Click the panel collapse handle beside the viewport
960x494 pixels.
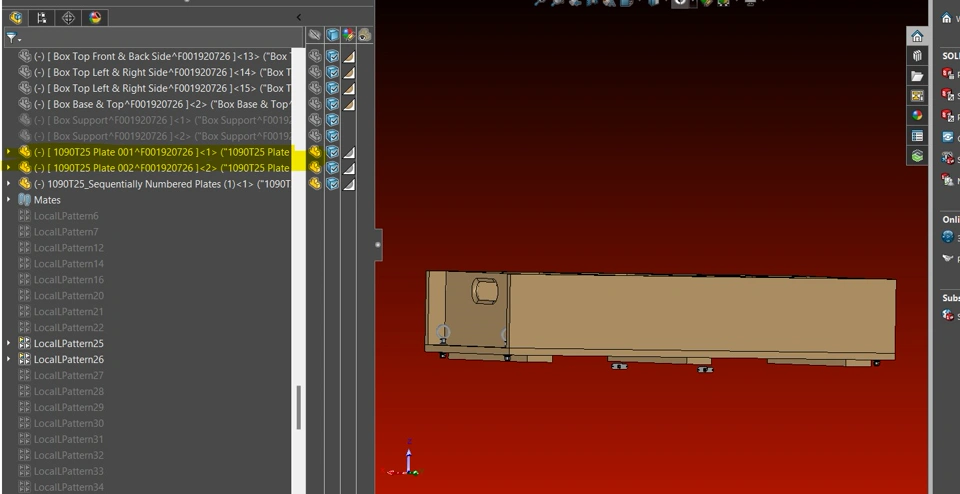pyautogui.click(x=378, y=244)
